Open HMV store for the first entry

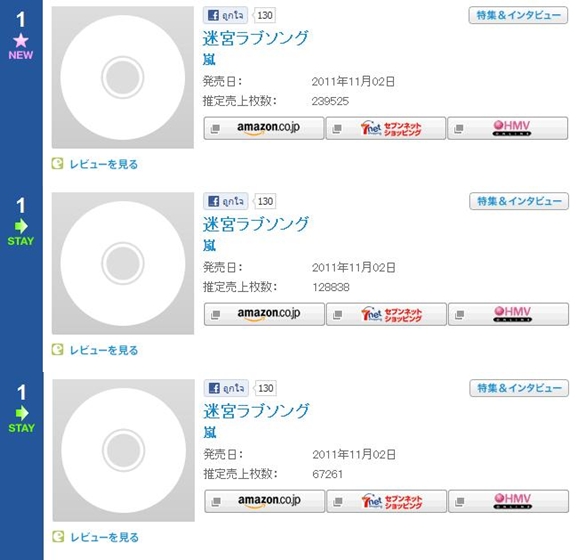point(507,128)
